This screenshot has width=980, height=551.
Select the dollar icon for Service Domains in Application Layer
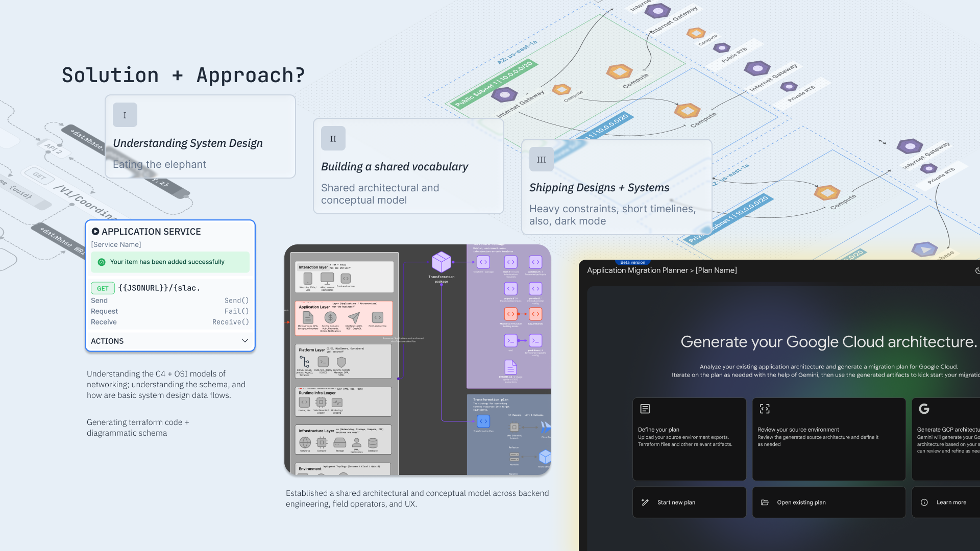pos(330,317)
